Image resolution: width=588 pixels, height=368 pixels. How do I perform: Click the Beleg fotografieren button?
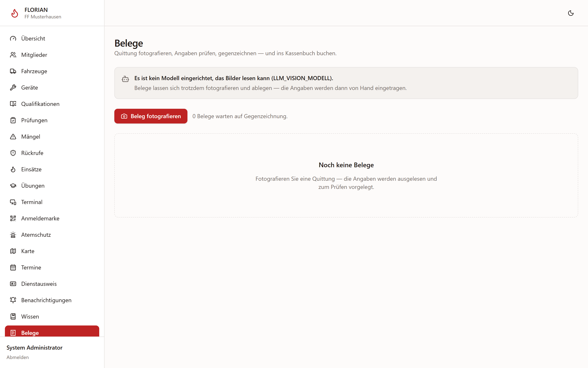151,116
